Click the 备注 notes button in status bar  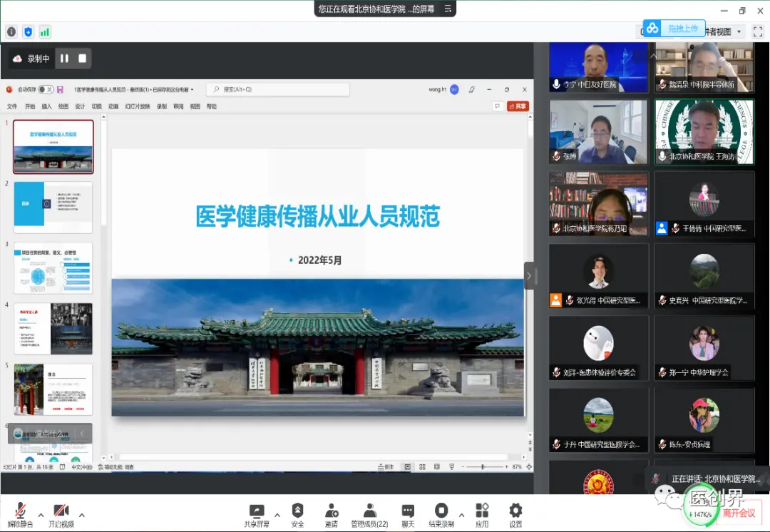pyautogui.click(x=386, y=466)
